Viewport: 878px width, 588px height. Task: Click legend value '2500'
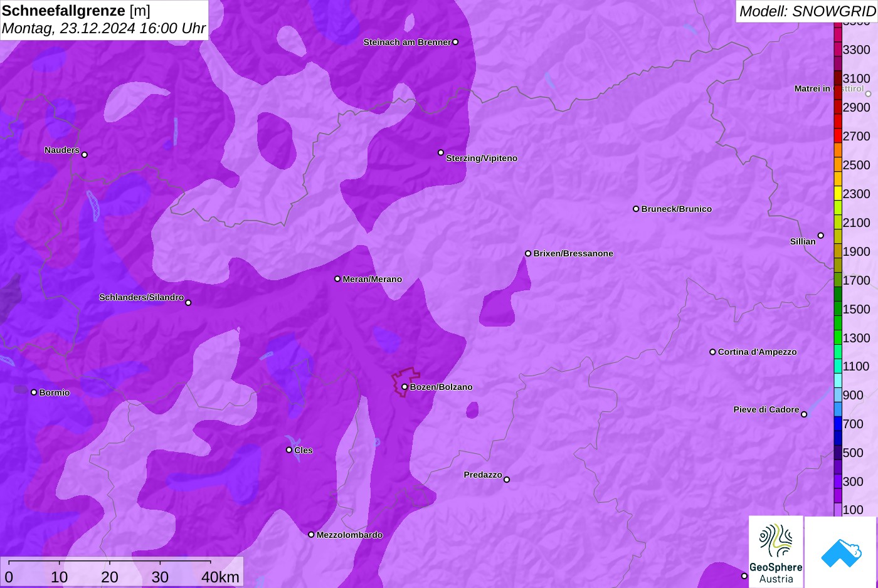coord(856,165)
